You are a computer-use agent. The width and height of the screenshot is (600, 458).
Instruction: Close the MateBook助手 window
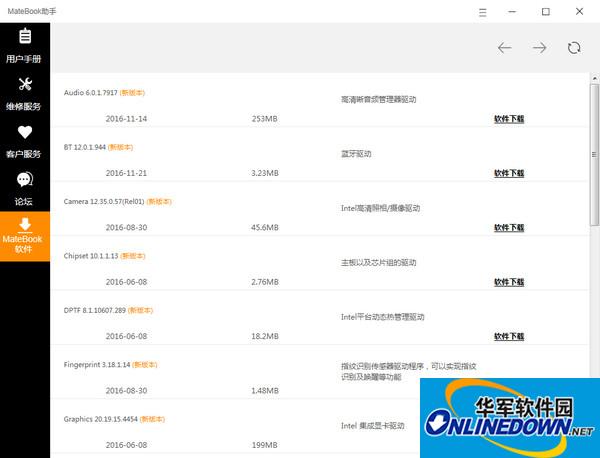[579, 11]
